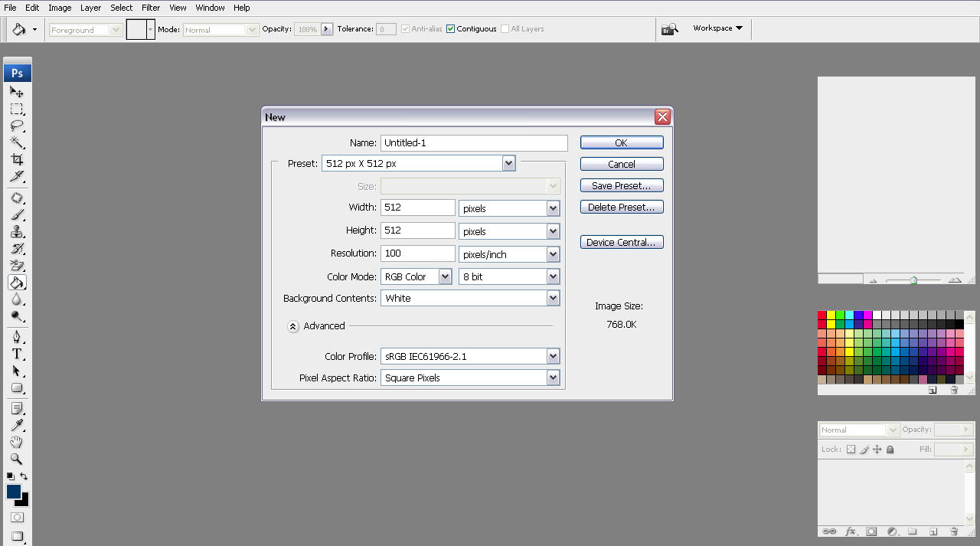980x546 pixels.
Task: Select the Rounded Rectangle shape tool
Action: (17, 387)
